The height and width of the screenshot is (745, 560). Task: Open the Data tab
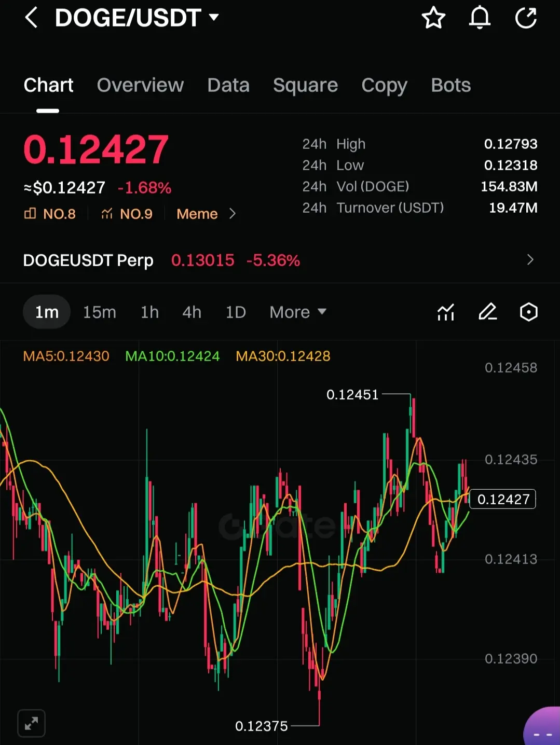pos(228,85)
